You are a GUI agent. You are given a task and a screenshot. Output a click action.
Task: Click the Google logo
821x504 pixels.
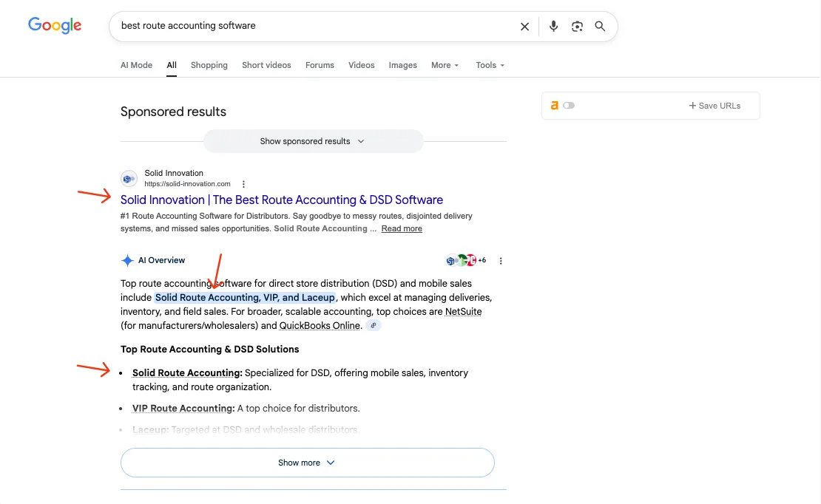[x=55, y=25]
